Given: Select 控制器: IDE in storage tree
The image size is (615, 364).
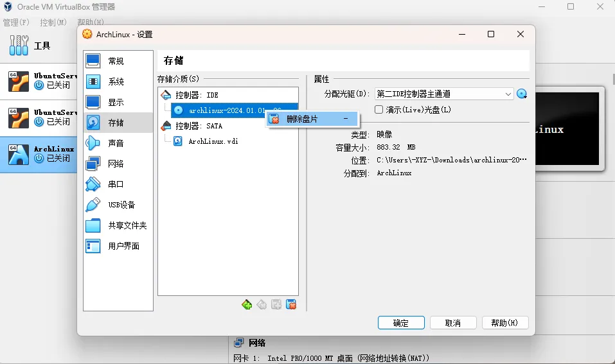Looking at the screenshot, I should click(x=197, y=95).
